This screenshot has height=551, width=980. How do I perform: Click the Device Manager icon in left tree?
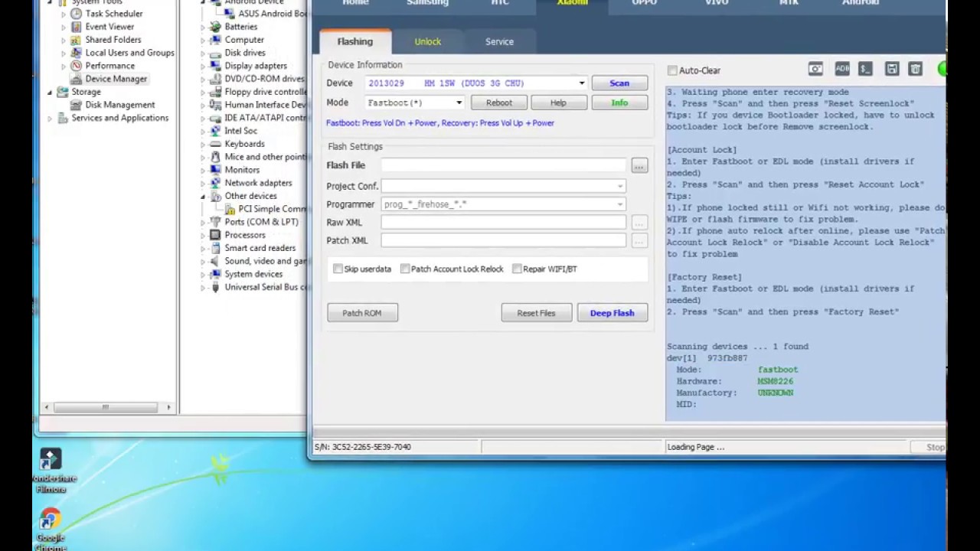(76, 79)
